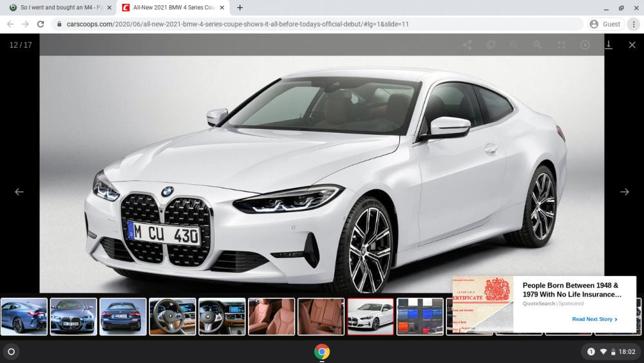The width and height of the screenshot is (644, 363).
Task: Close the All-New 2021 BMW 4 Series tab
Action: click(x=222, y=7)
